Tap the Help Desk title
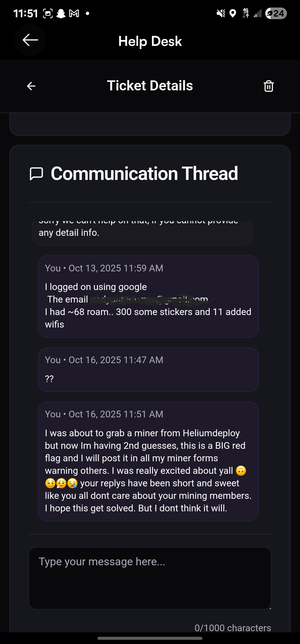Screen dimensions: 300x644 click(x=150, y=41)
